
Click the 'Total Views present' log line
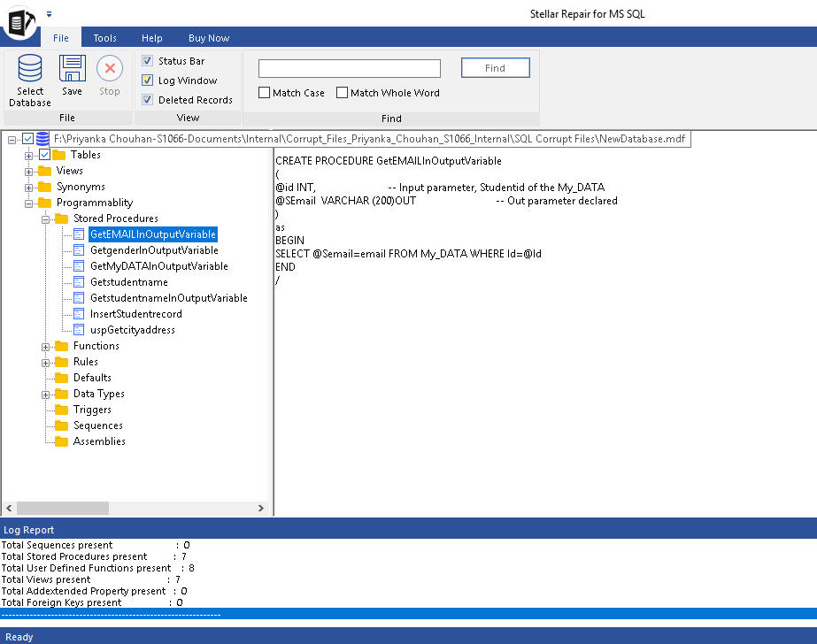pos(90,579)
